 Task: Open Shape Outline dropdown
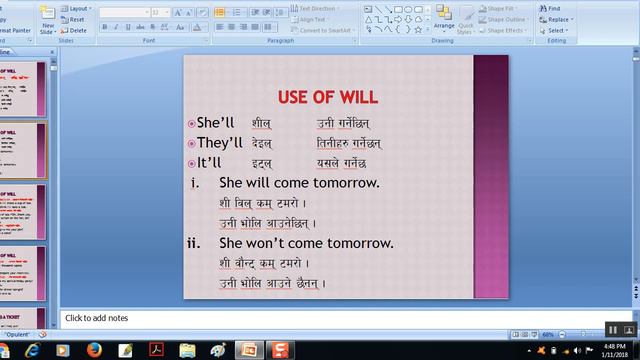click(503, 19)
